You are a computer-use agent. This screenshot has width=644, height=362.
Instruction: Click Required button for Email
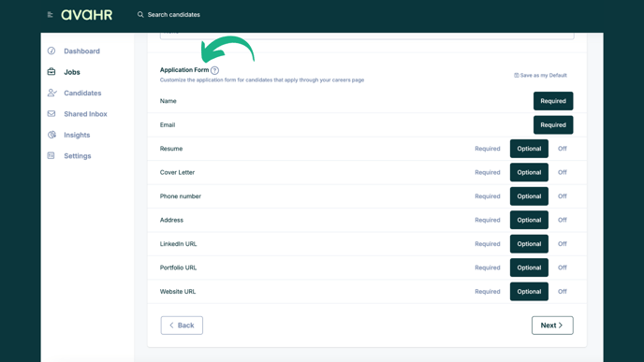point(553,124)
